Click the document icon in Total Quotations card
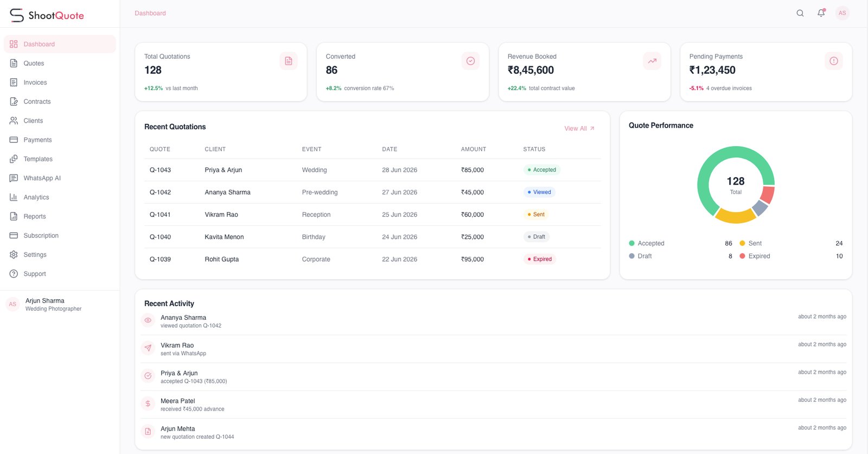This screenshot has width=868, height=454. (x=289, y=61)
